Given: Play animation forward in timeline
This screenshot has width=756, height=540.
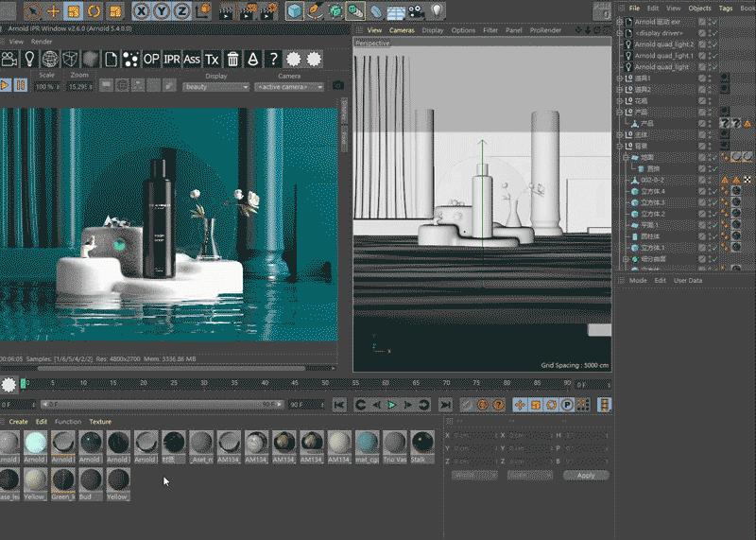Looking at the screenshot, I should click(x=392, y=405).
